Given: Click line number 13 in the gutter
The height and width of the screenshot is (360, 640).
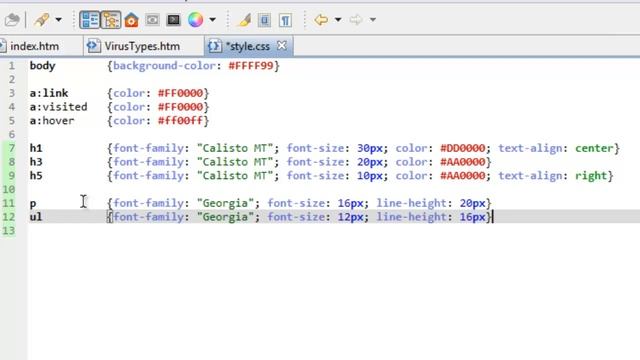Looking at the screenshot, I should click(9, 231).
